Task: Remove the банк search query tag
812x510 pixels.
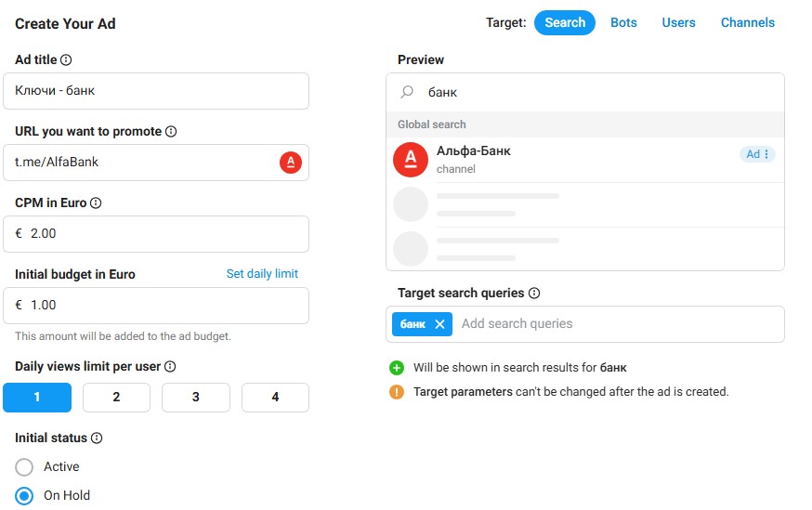Action: pyautogui.click(x=440, y=324)
